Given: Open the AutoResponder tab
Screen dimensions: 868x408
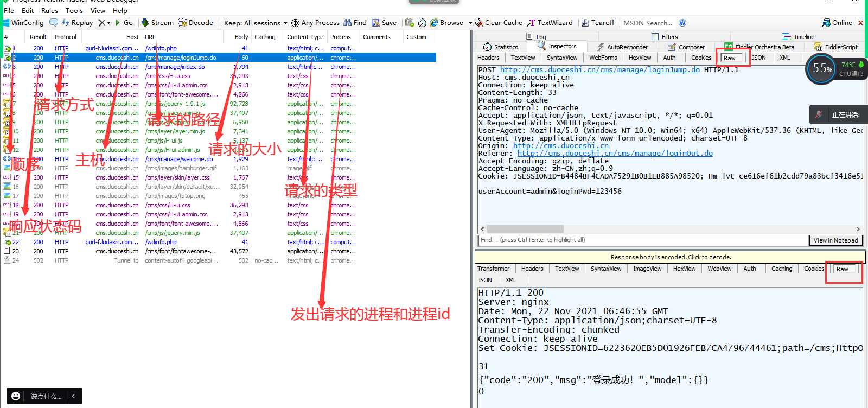Looking at the screenshot, I should tap(622, 47).
